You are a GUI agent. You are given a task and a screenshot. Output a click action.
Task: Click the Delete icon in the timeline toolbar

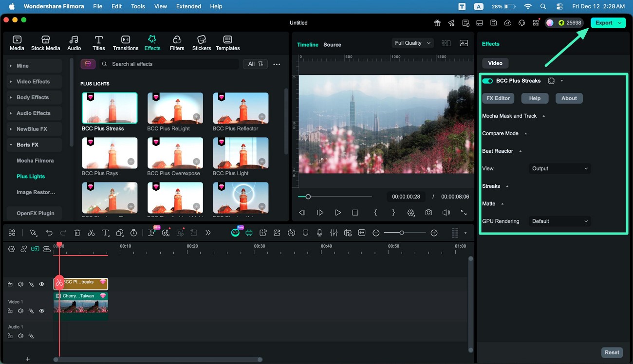(77, 233)
